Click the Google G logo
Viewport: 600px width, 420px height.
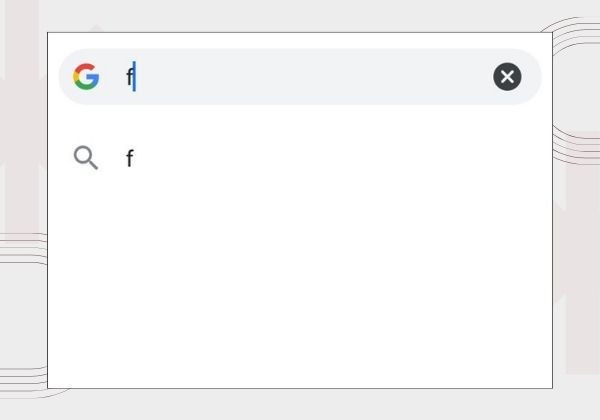click(86, 77)
